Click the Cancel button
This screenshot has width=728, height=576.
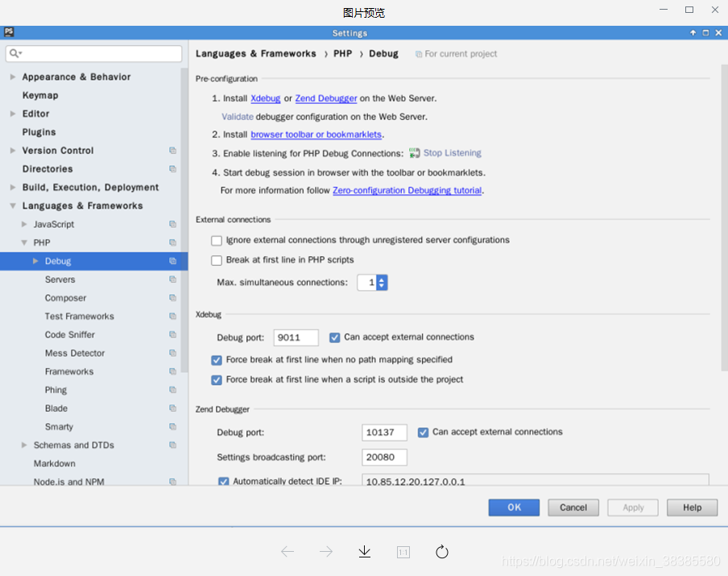pos(573,508)
